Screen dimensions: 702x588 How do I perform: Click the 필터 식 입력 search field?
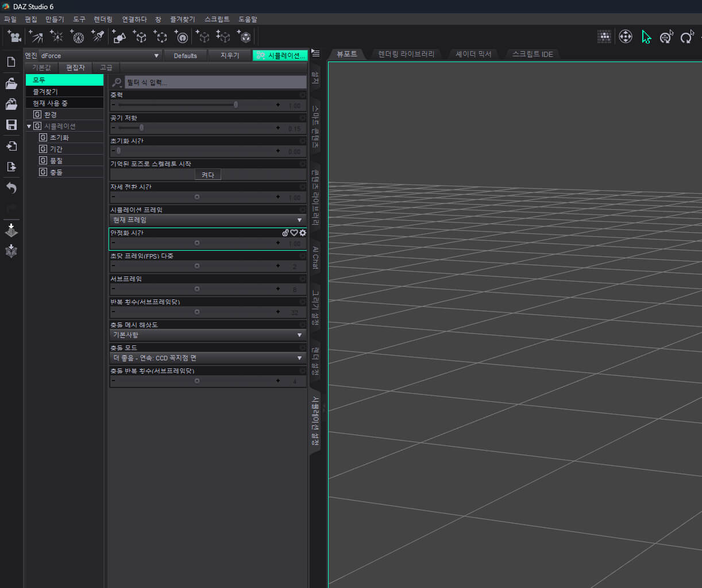215,83
